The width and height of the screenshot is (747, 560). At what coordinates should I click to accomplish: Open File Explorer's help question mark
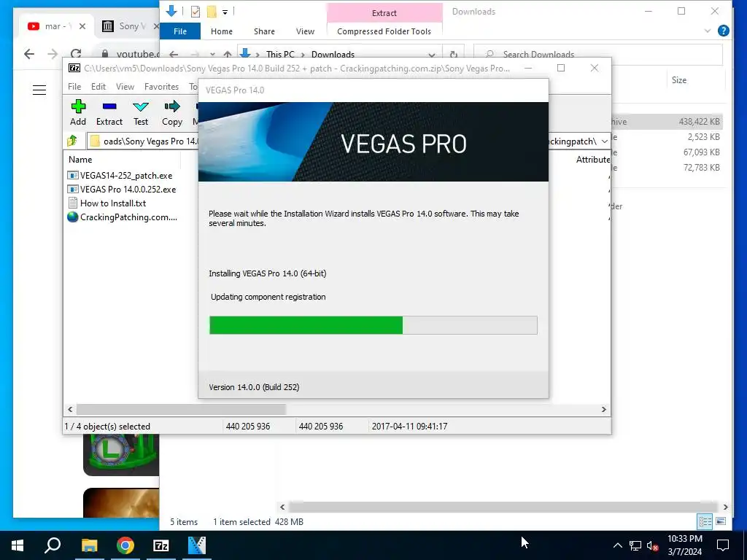723,31
